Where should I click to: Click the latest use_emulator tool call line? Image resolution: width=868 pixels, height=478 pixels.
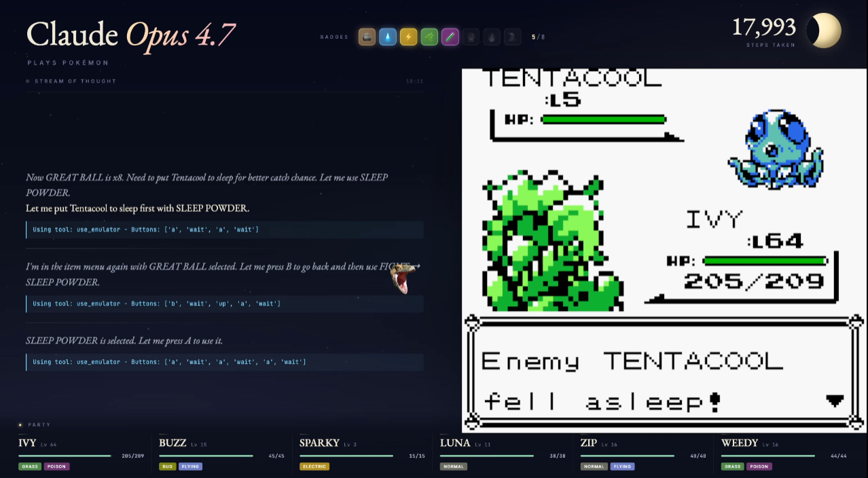tap(225, 362)
